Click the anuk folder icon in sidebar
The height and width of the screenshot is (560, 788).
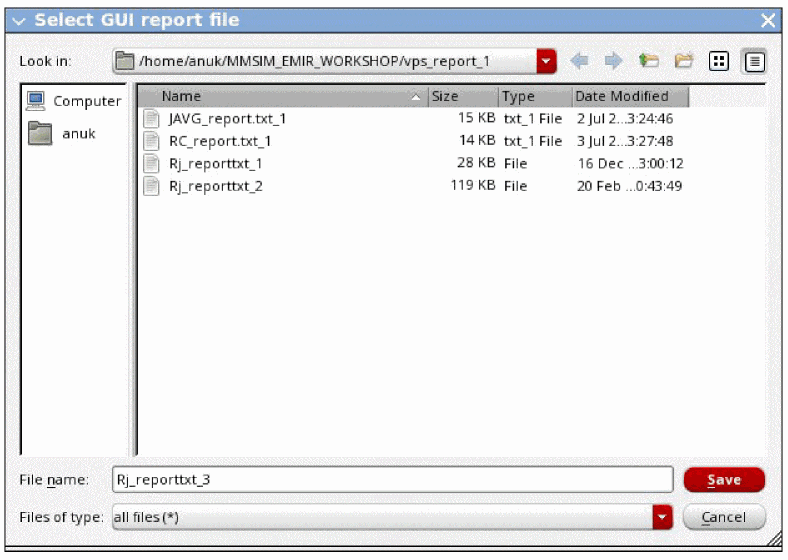pyautogui.click(x=40, y=134)
